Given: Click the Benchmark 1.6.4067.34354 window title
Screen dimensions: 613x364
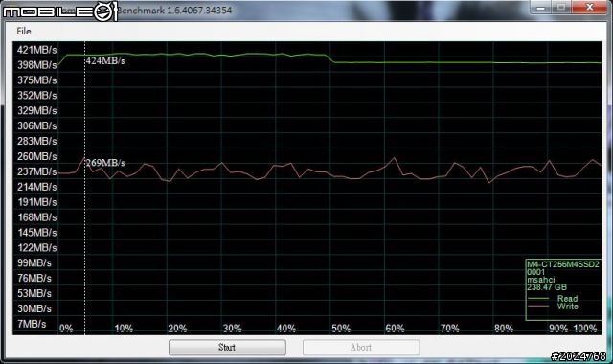Looking at the screenshot, I should 174,11.
